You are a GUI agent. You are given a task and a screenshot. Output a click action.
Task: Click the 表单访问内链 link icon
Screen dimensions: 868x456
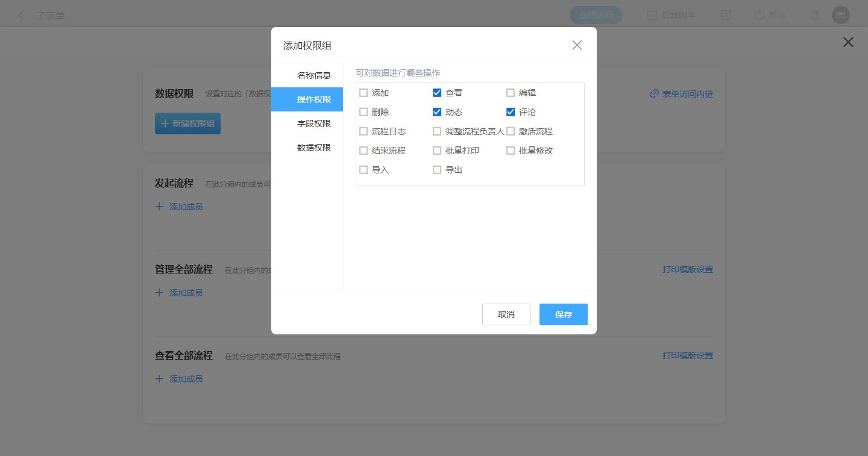(x=654, y=94)
